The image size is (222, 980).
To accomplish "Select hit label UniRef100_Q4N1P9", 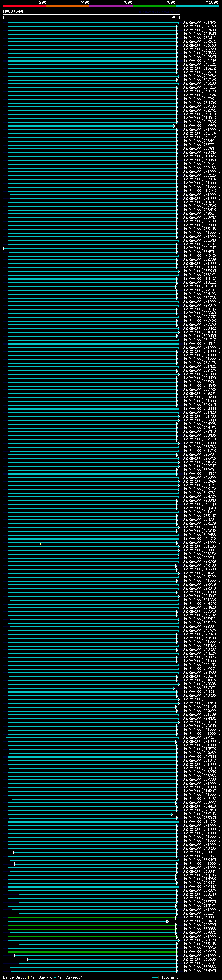I will coord(199,940).
